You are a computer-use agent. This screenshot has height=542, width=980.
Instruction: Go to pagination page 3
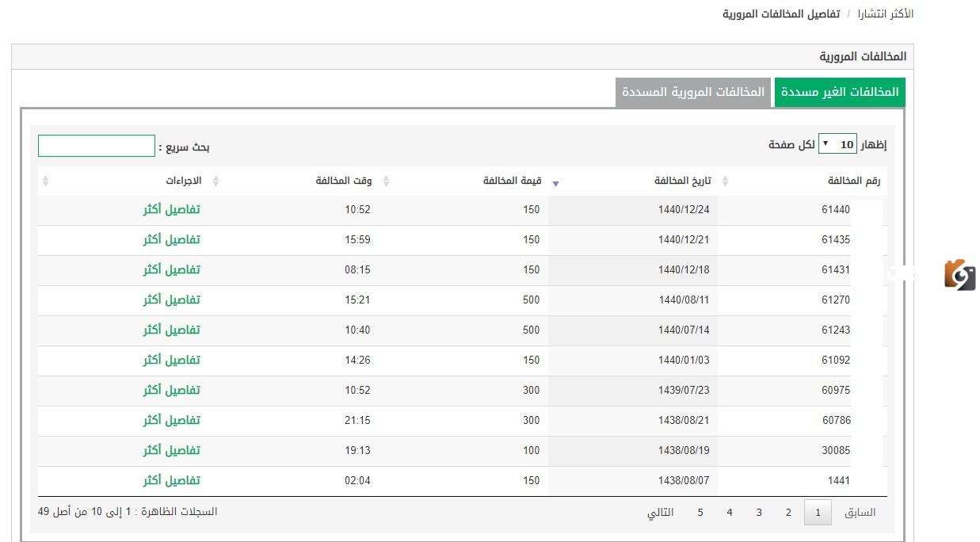(x=759, y=513)
